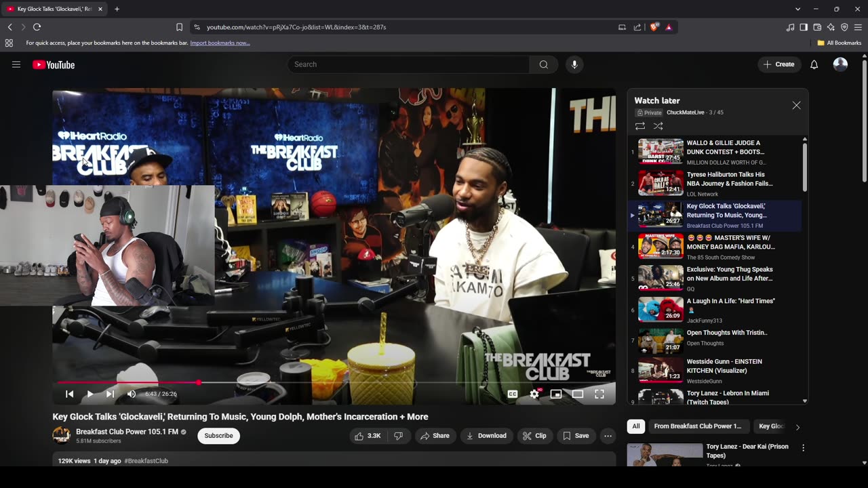Toggle loop playlist
The image size is (868, 488).
click(x=639, y=126)
